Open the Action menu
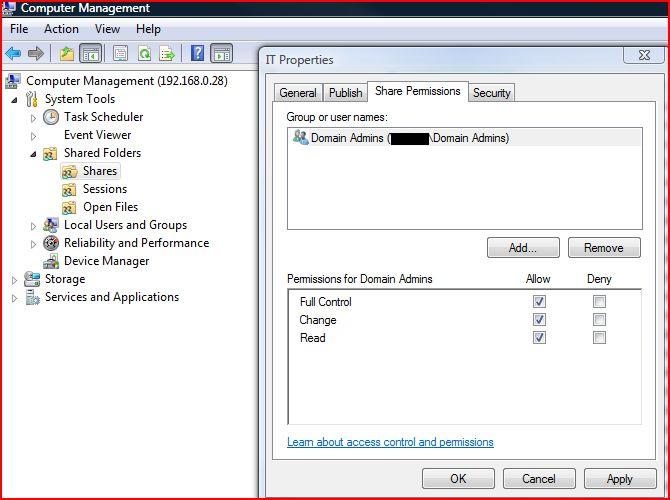Viewport: 670px width, 500px height. pos(62,29)
